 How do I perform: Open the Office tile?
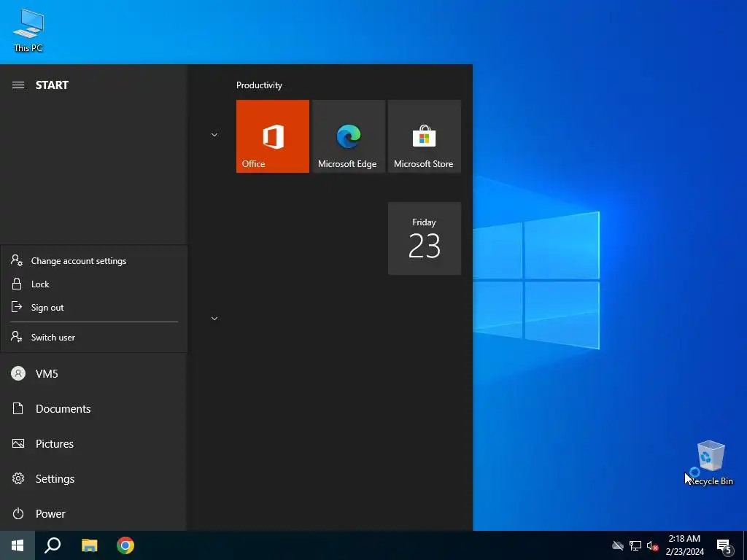click(273, 136)
